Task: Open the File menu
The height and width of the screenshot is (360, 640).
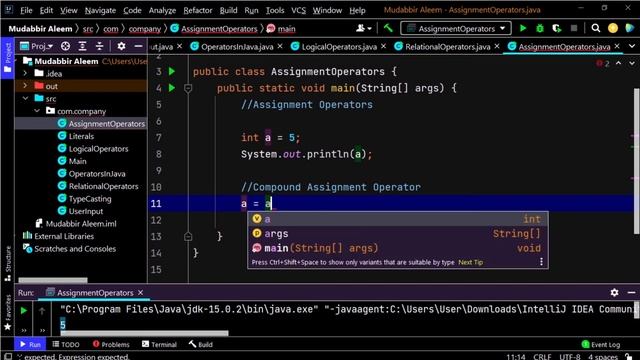Action: [x=26, y=10]
